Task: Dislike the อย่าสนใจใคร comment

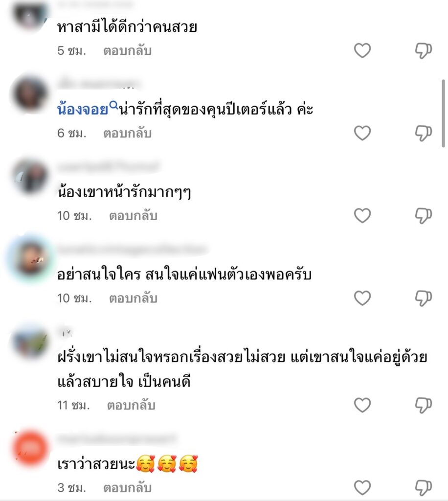Action: (424, 298)
